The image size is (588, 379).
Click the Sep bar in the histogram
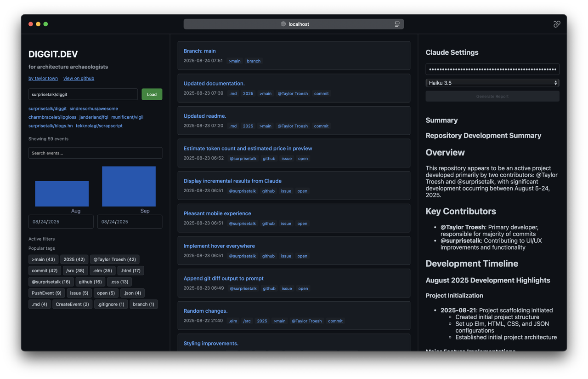coord(129,186)
